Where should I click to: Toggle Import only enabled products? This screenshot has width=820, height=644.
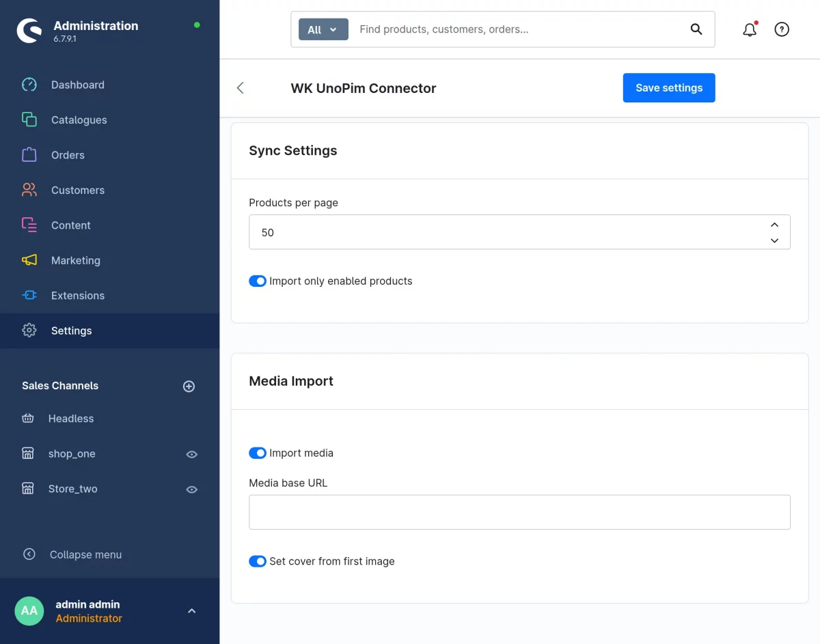pos(258,281)
